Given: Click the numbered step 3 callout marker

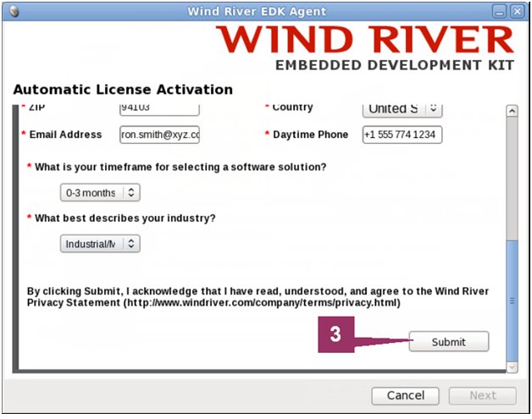Looking at the screenshot, I should tap(335, 334).
